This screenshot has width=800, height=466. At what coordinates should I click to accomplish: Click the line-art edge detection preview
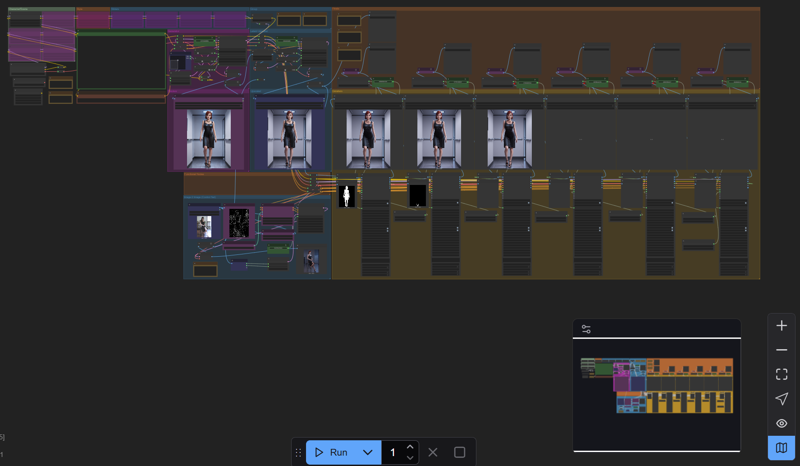tap(239, 223)
